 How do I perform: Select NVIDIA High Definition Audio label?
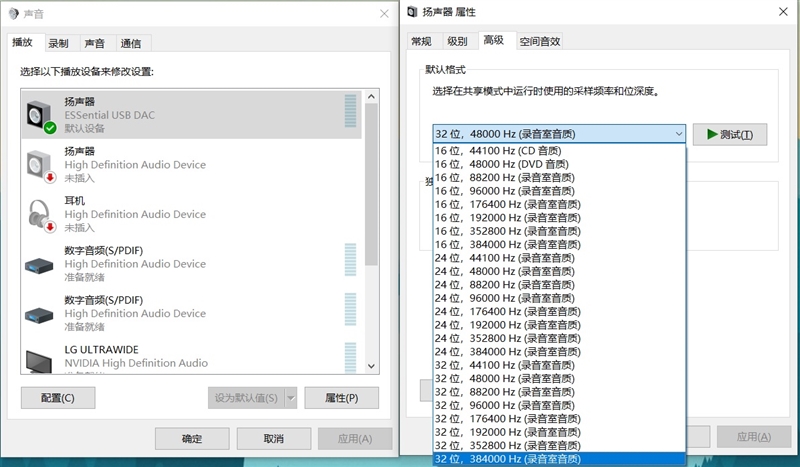point(136,363)
